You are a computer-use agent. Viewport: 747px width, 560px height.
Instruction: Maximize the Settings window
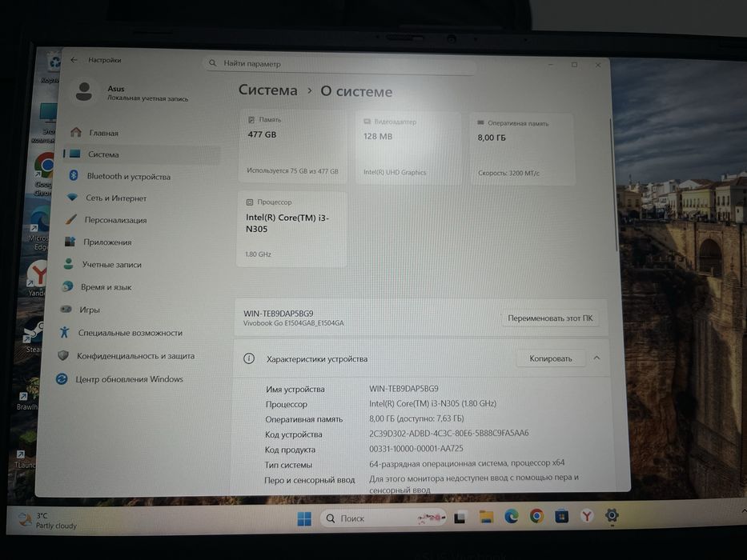tap(574, 64)
